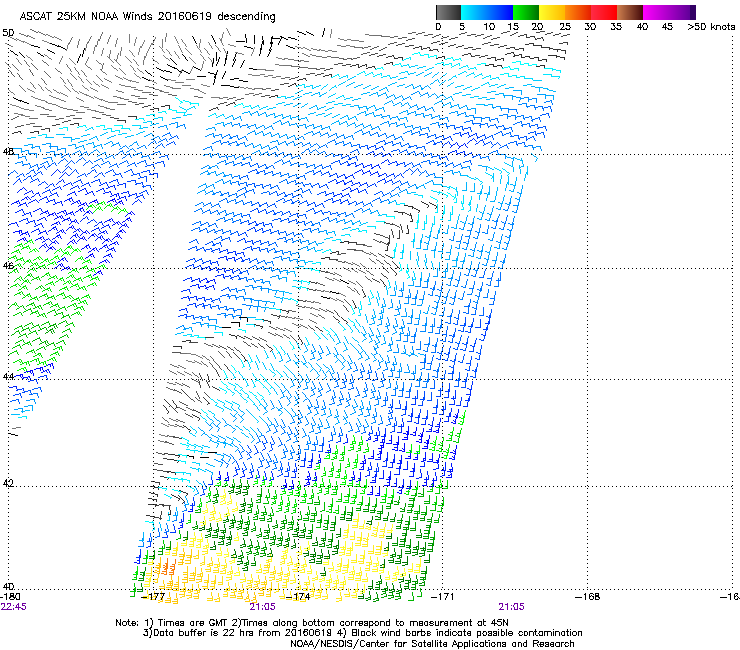
Task: Click the note 'Data buffer is 22 hrs'
Action: pos(204,633)
